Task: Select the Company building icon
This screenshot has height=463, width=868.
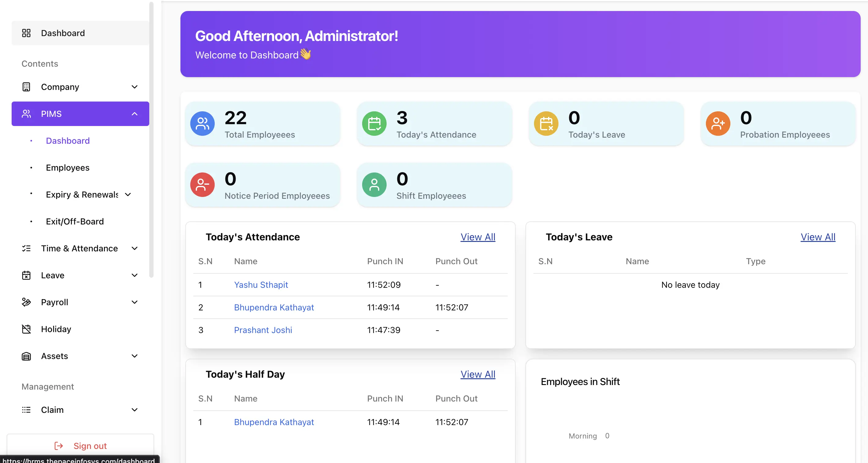Action: [26, 87]
